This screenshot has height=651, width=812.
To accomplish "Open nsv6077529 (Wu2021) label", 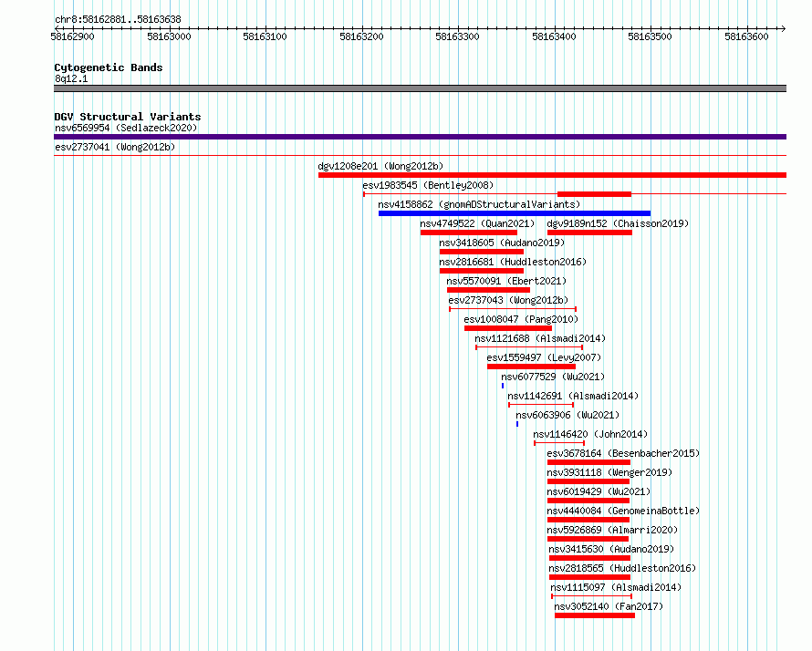I will [x=553, y=377].
